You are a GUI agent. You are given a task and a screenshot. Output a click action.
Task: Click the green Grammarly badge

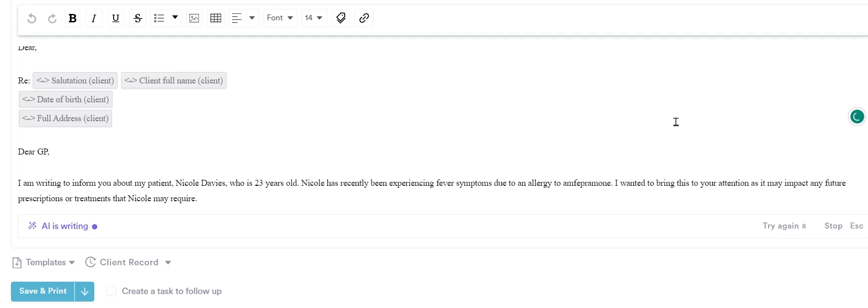pyautogui.click(x=857, y=117)
